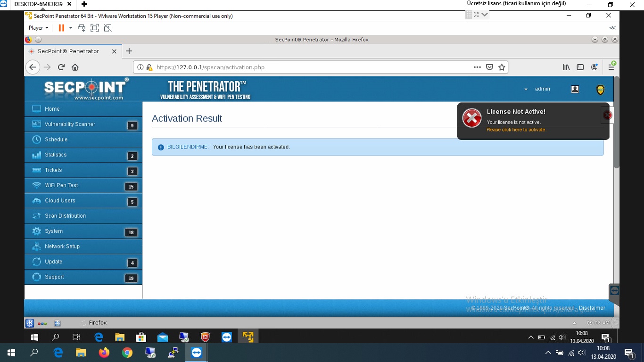Reload the current Firefox page
The image size is (644, 362).
(x=61, y=67)
